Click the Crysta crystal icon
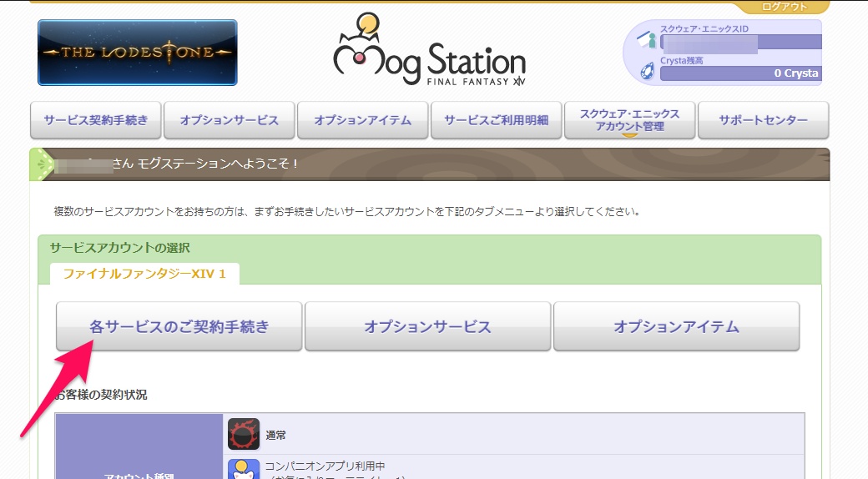The height and width of the screenshot is (479, 868). click(647, 72)
